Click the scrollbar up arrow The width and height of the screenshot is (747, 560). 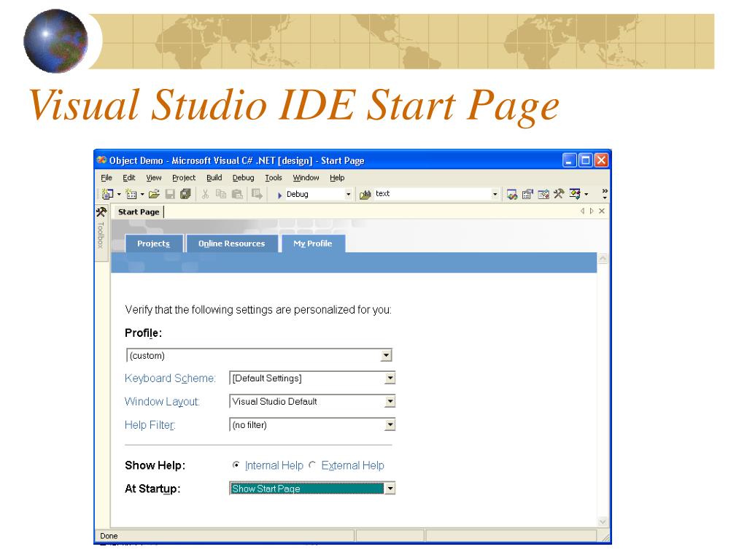tap(603, 259)
